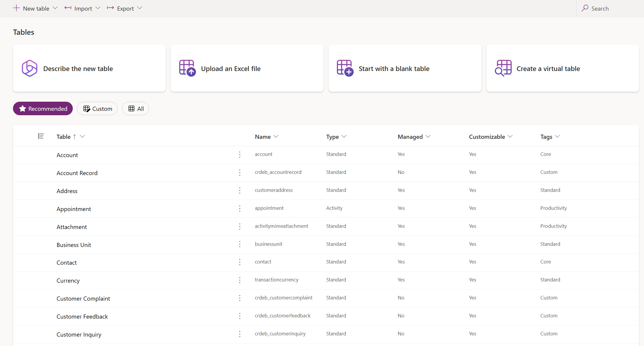Click the 'Import' button
The width and height of the screenshot is (644, 346).
pyautogui.click(x=82, y=8)
